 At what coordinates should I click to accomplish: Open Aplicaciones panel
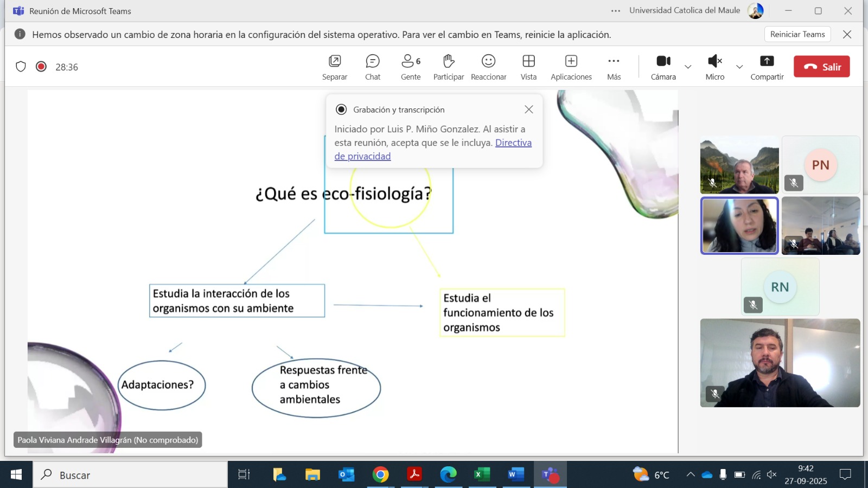(571, 67)
